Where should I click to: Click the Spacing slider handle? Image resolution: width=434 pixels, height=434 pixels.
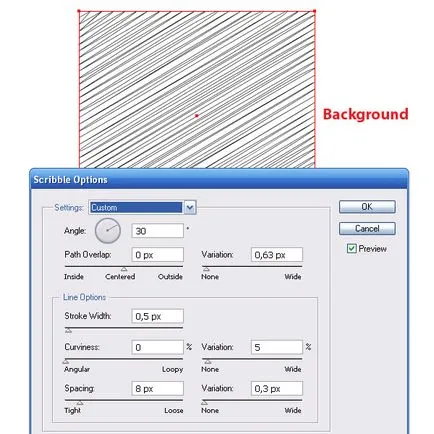coord(80,403)
